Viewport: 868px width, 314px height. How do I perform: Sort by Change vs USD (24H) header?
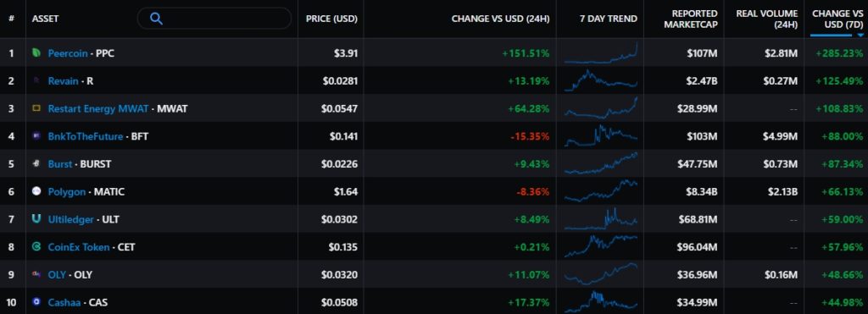pyautogui.click(x=500, y=19)
